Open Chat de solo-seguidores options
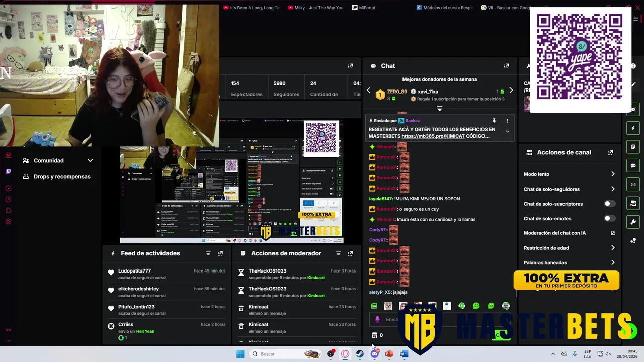Viewport: 644px width, 362px height. [569, 189]
